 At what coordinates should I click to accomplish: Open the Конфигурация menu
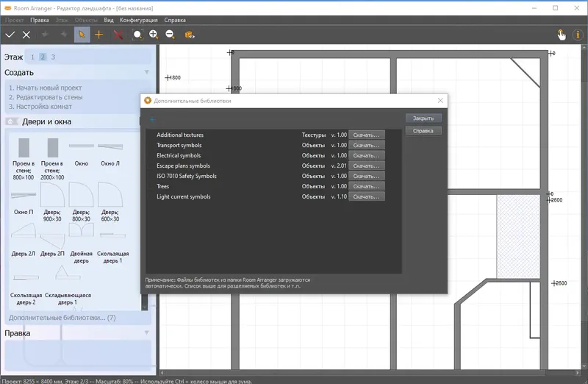[x=139, y=21]
